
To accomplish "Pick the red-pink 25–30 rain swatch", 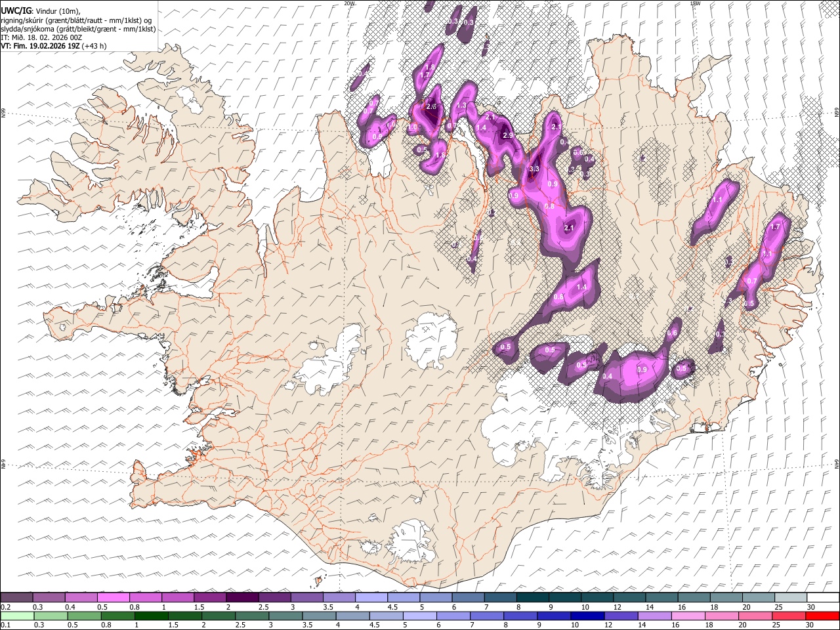I will point(788,616).
